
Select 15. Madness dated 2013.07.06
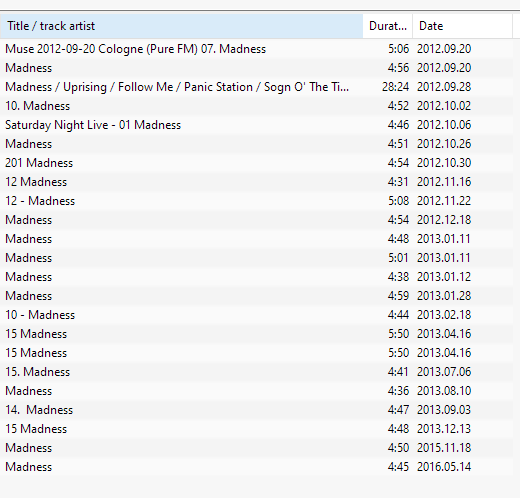point(256,372)
